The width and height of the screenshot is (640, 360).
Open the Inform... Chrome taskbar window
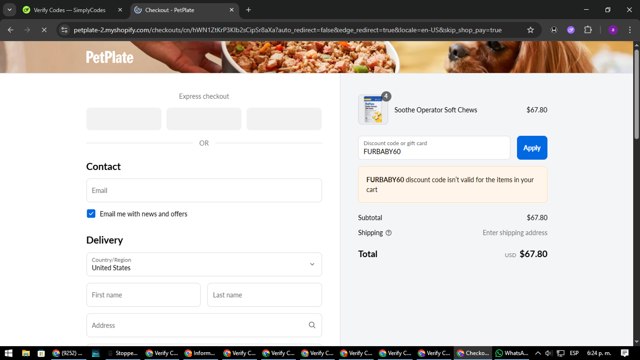(200, 353)
